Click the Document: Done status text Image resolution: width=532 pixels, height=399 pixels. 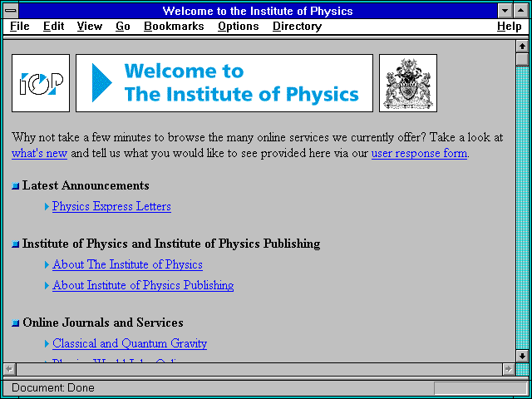53,388
